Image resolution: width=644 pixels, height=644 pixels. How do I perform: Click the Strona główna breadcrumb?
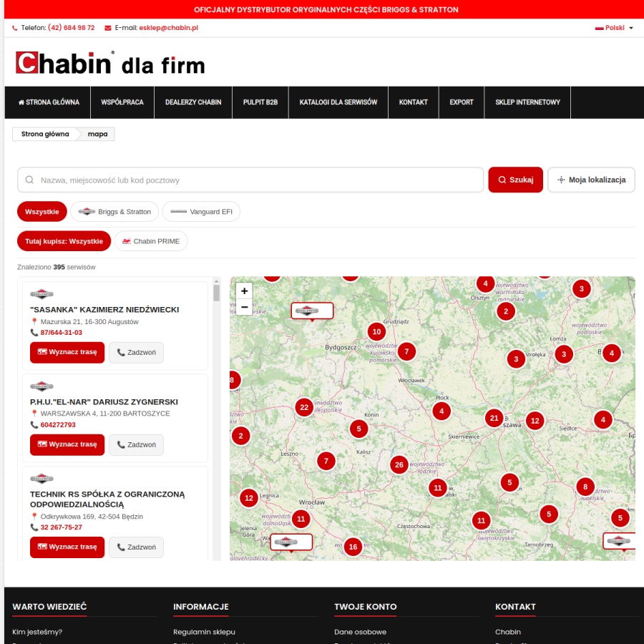coord(45,134)
